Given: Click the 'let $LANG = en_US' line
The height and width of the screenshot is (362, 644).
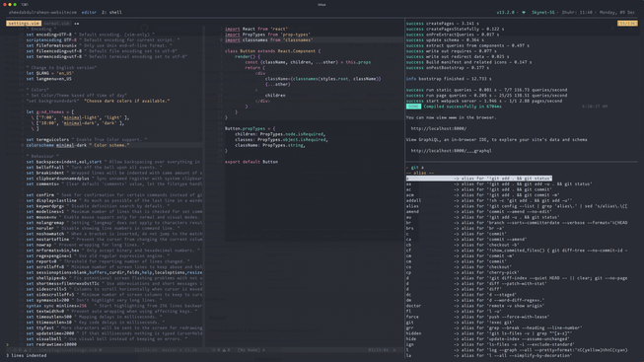Looking at the screenshot, I should click(x=50, y=73).
